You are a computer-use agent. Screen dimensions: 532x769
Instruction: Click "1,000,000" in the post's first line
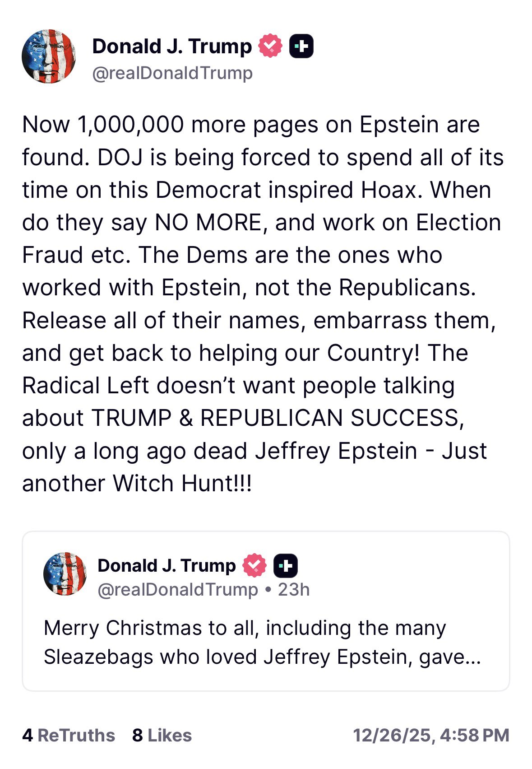click(x=131, y=124)
